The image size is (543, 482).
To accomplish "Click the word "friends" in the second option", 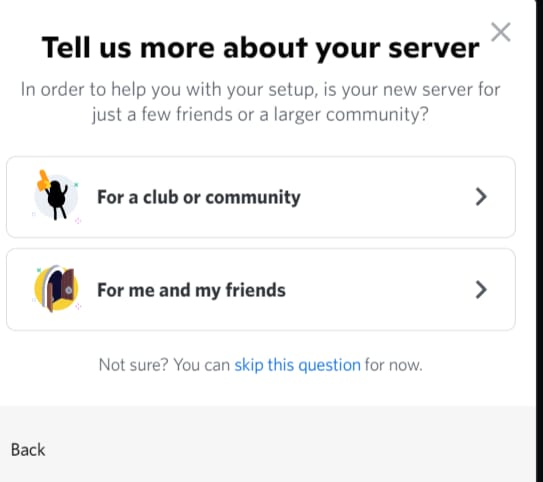I will click(x=256, y=289).
